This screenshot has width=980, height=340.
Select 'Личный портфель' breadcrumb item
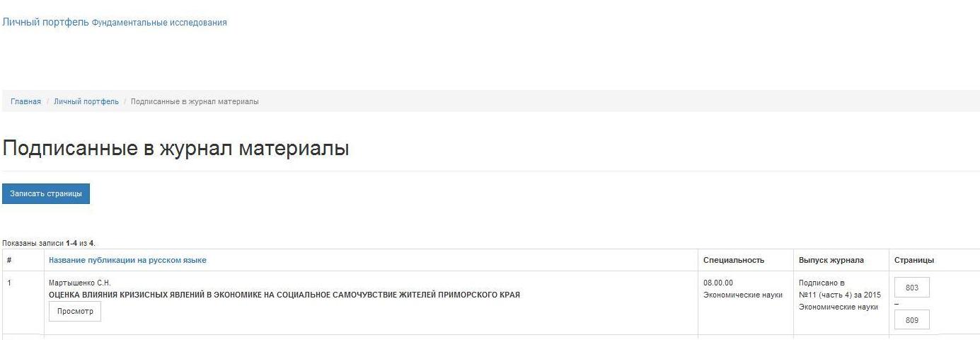pos(86,102)
